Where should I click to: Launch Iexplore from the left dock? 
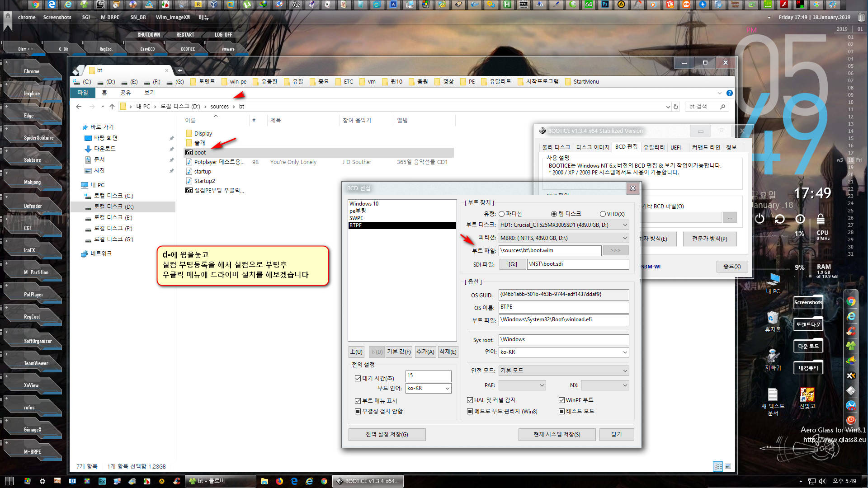(32, 94)
